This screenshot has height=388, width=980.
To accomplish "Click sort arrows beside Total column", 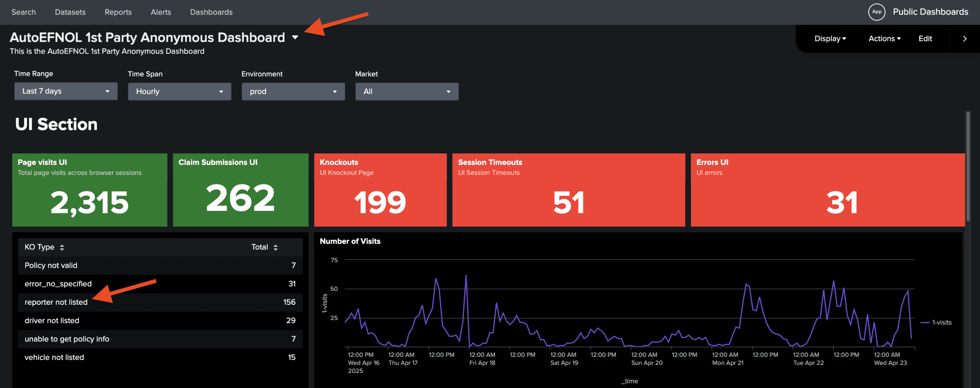I will point(275,248).
